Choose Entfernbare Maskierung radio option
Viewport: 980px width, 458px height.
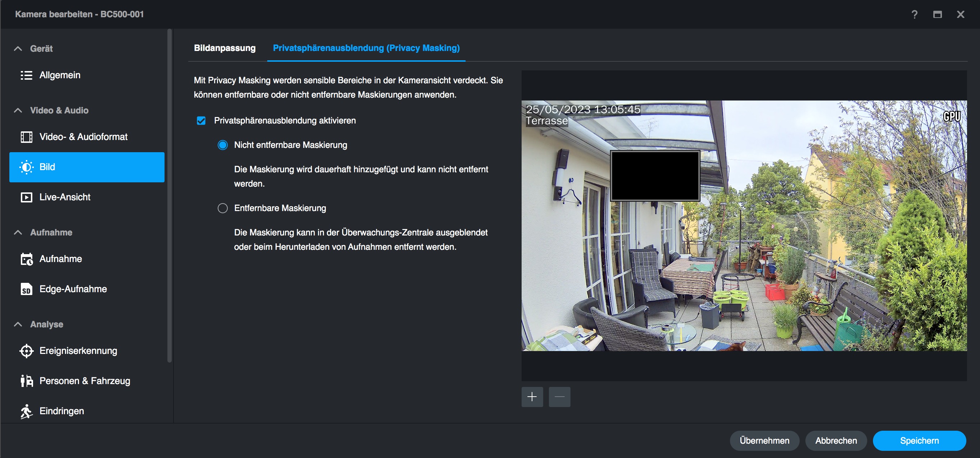pyautogui.click(x=223, y=208)
